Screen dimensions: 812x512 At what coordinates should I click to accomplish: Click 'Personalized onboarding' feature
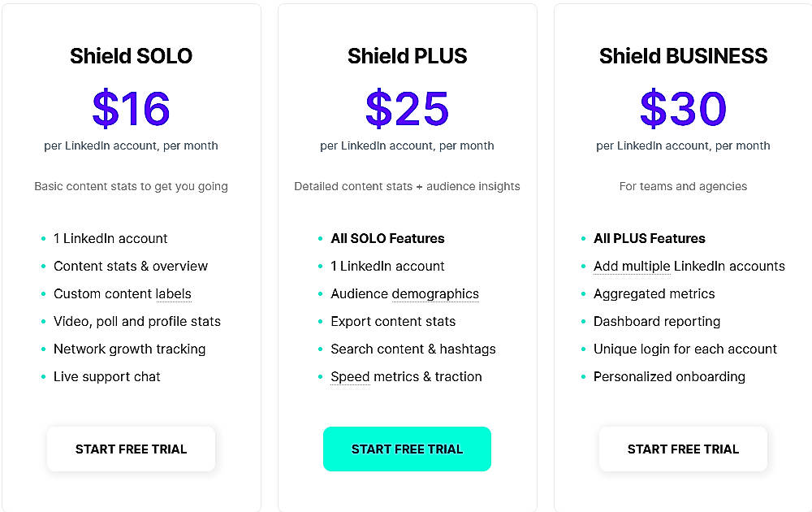(669, 376)
